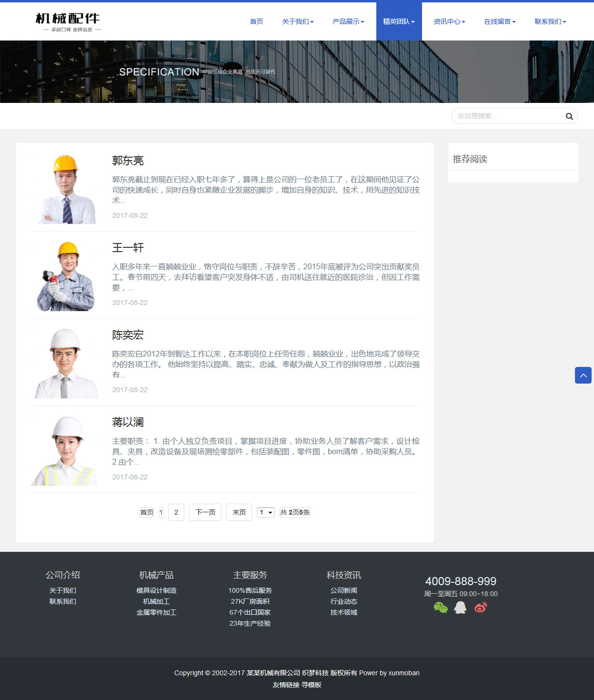Jump to the 末页 last page
Viewport: 594px width, 700px height.
click(x=239, y=512)
